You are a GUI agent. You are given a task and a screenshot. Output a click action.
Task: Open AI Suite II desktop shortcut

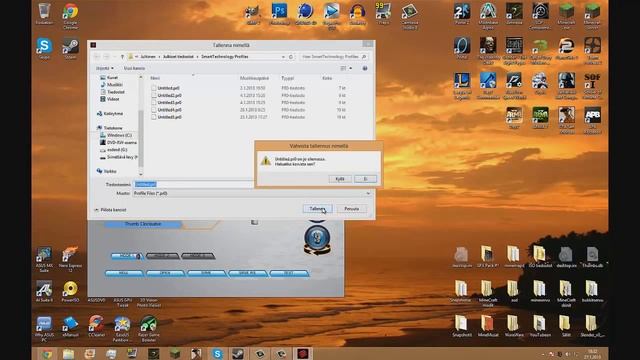(44, 291)
